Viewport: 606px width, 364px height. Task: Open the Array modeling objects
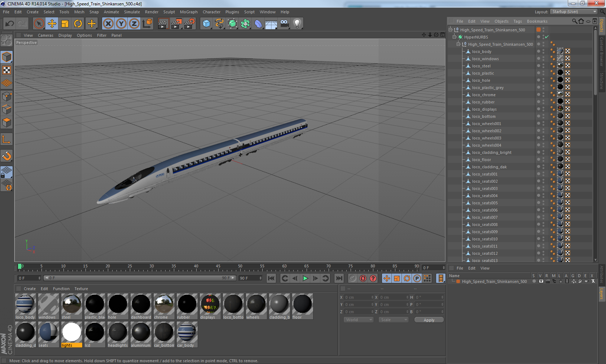[x=245, y=24]
